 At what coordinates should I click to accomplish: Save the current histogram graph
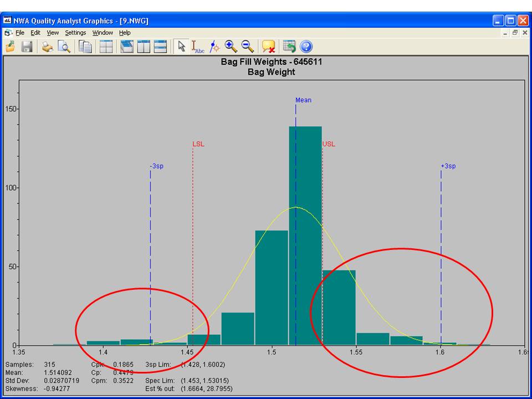[27, 47]
